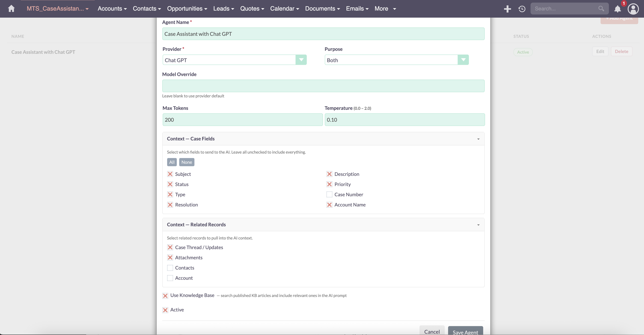The width and height of the screenshot is (644, 335).
Task: Click the plus quick-create icon
Action: [x=507, y=9]
